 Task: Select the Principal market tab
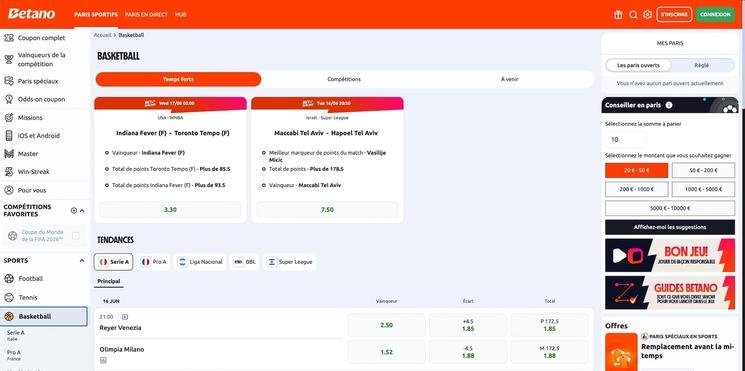[x=109, y=281]
